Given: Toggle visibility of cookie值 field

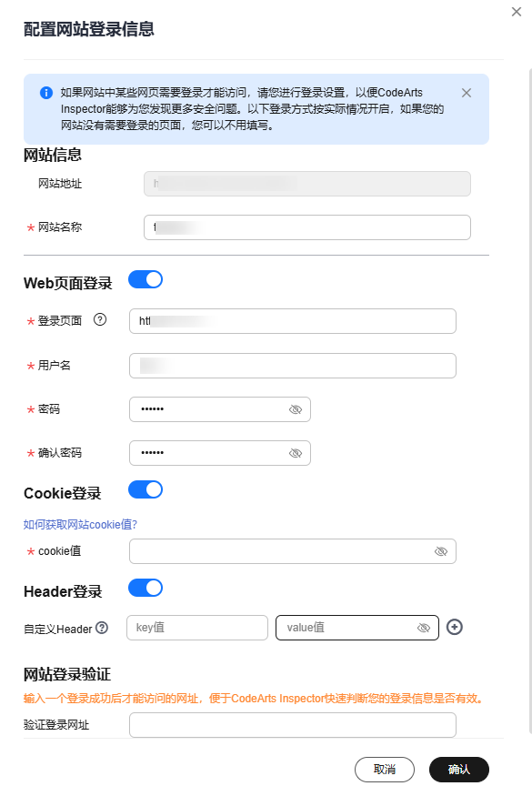Looking at the screenshot, I should 441,552.
